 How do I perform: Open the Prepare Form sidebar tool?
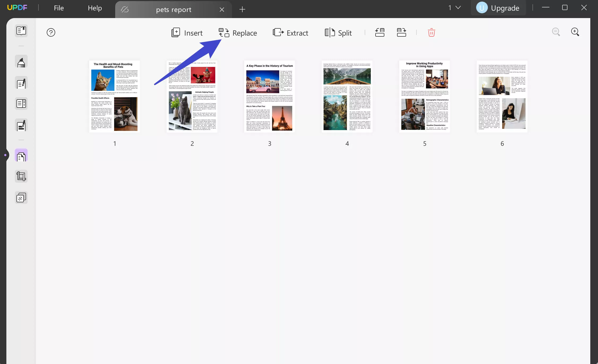(21, 104)
